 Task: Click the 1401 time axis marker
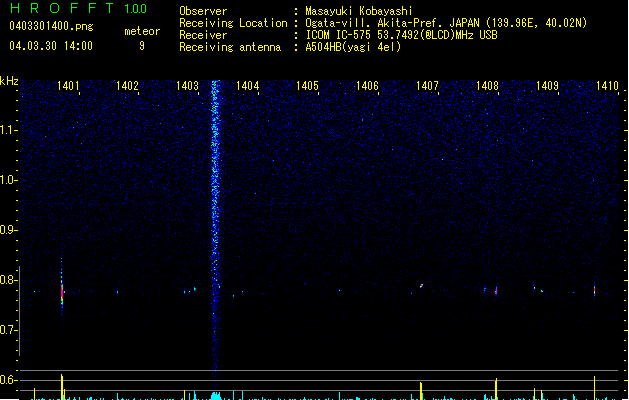(x=68, y=86)
